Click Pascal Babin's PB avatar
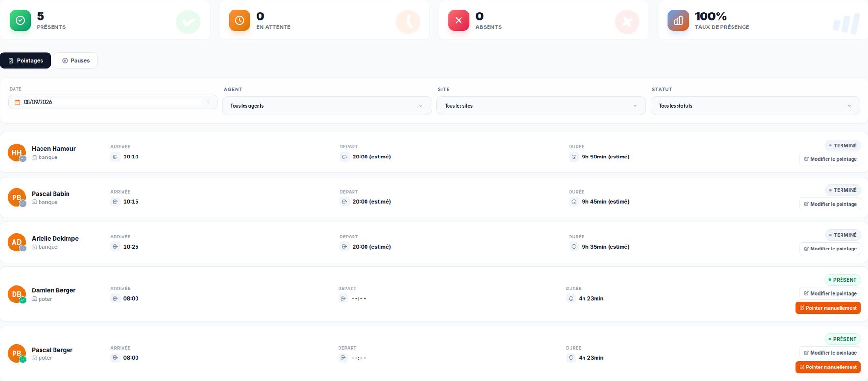Screen dimensions: 868x381 coord(17,197)
